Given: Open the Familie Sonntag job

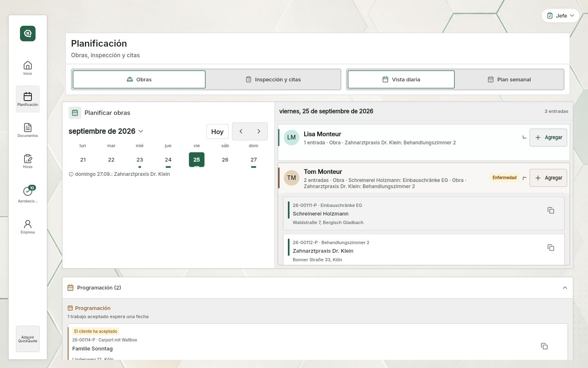Looking at the screenshot, I should (318, 342).
